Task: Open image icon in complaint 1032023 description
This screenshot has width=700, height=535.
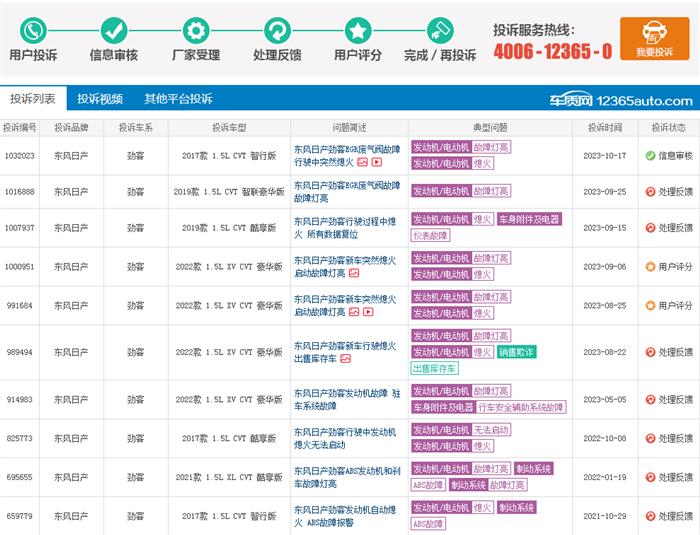Action: 362,162
